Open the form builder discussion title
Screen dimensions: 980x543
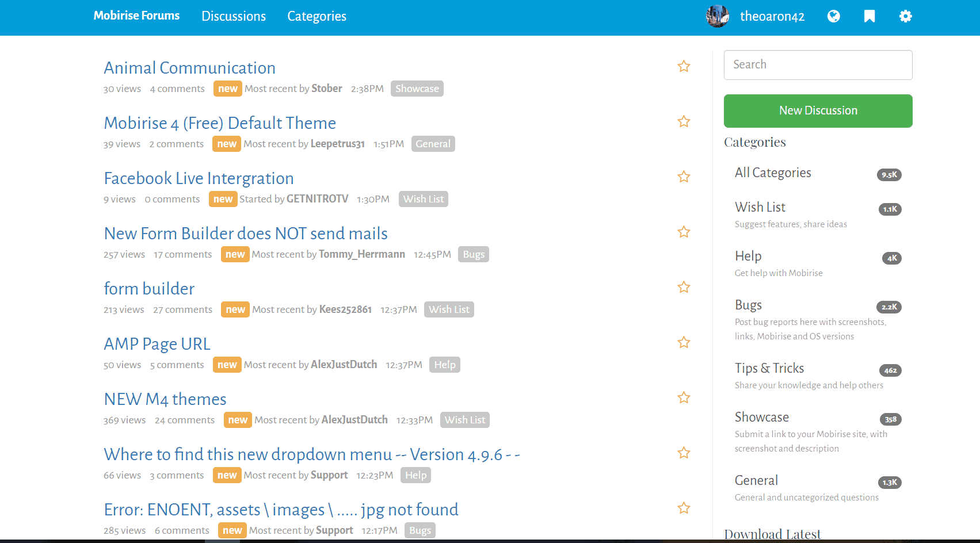[149, 289]
